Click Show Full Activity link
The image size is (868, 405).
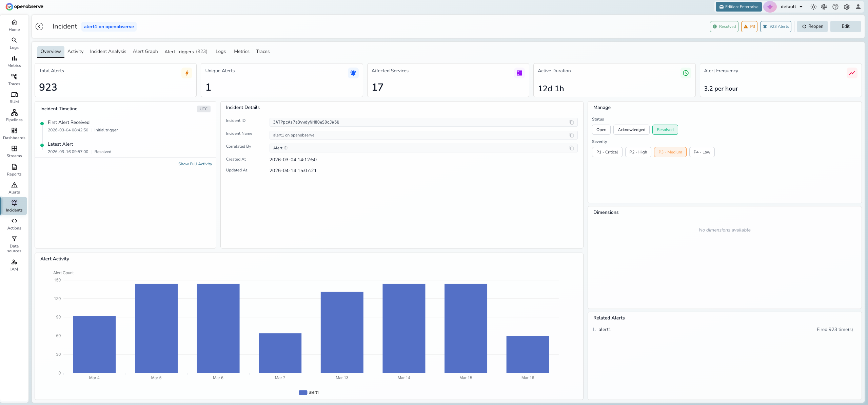click(195, 164)
